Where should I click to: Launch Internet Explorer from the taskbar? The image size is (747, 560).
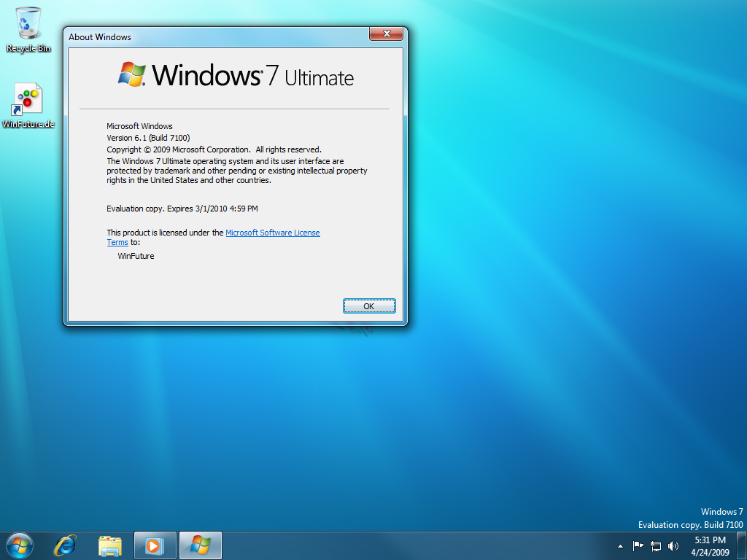(65, 545)
